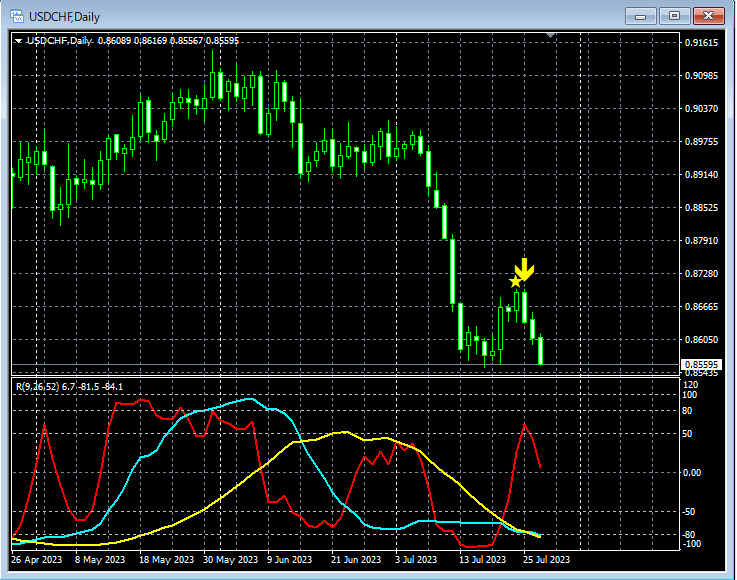Screen dimensions: 737x580
Task: Click the 9 Jun 2023 date label
Action: click(290, 560)
